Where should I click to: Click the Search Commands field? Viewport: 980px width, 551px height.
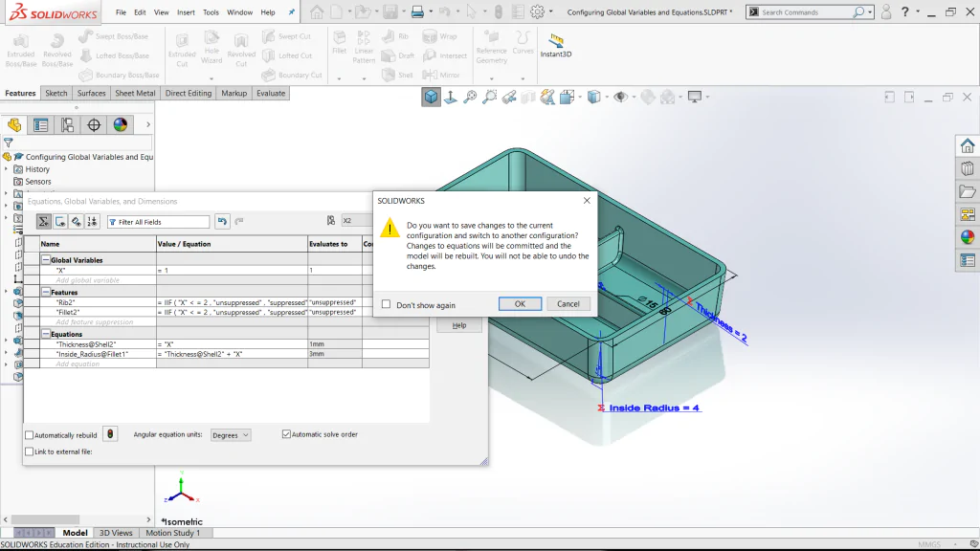point(810,11)
